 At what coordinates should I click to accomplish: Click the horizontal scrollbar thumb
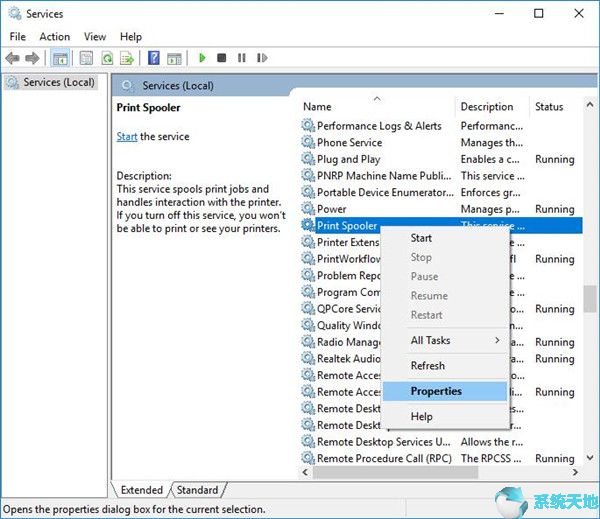(395, 472)
